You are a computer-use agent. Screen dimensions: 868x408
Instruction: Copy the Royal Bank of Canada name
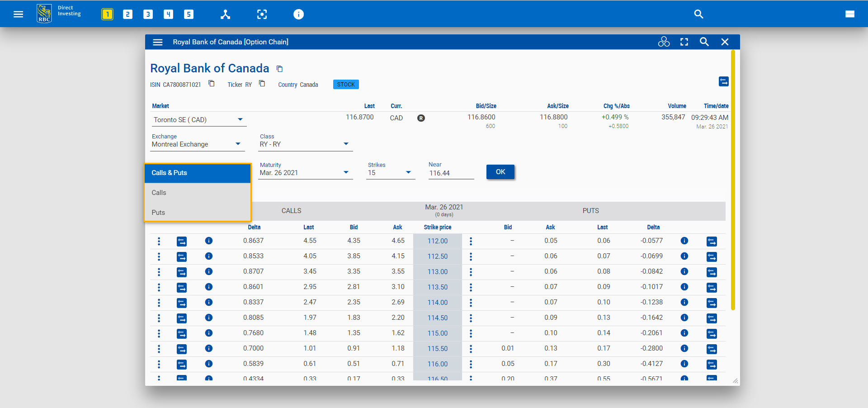(x=279, y=69)
